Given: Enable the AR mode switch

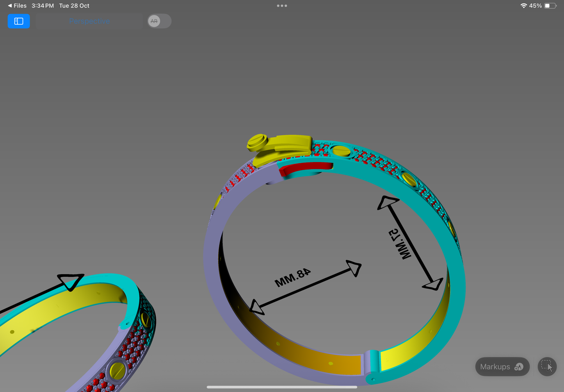Looking at the screenshot, I should coord(159,21).
